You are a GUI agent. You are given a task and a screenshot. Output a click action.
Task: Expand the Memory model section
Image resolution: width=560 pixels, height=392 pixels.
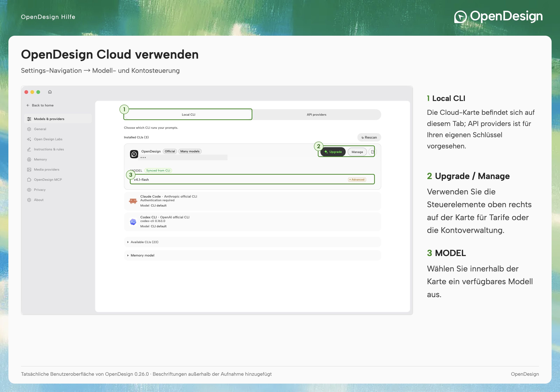tap(253, 255)
